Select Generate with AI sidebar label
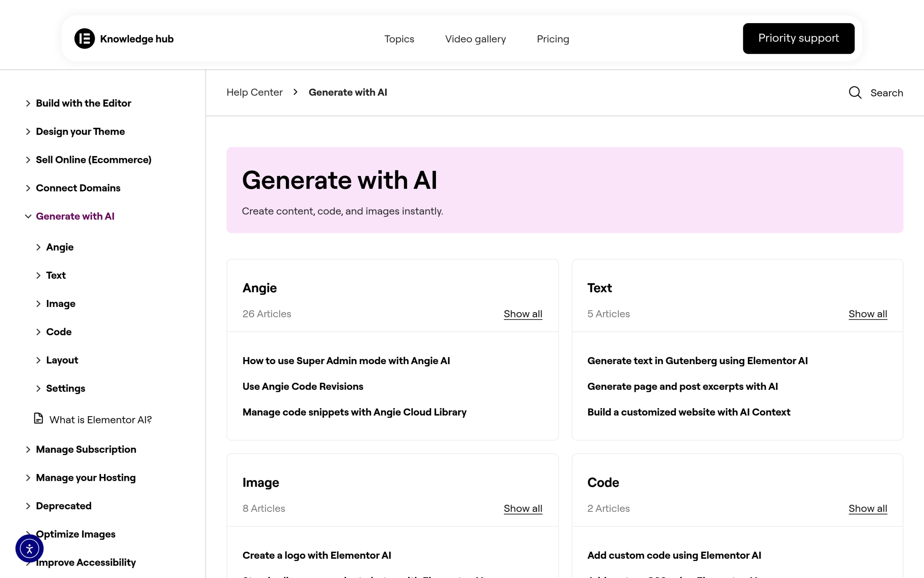The height and width of the screenshot is (578, 924). tap(75, 216)
